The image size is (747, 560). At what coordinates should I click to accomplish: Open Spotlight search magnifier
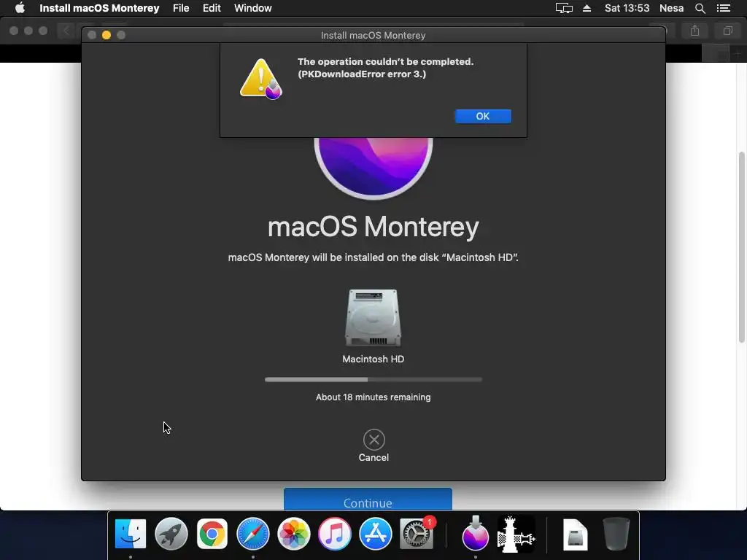point(700,8)
